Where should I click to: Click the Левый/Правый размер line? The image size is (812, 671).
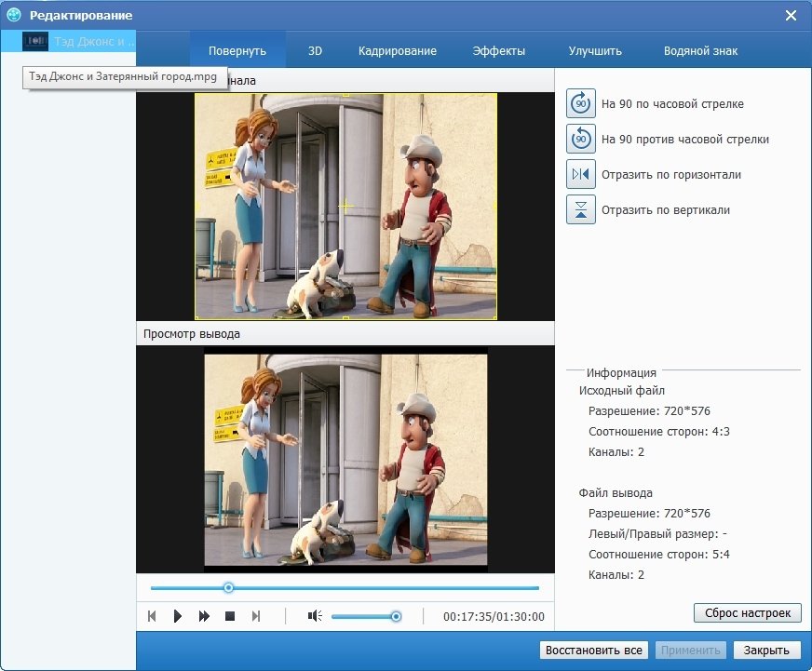point(657,534)
